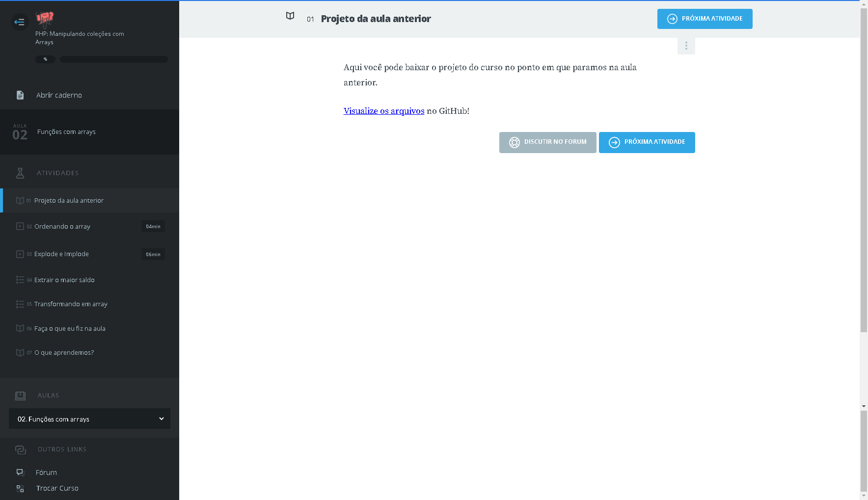Select the Extrair o maior saldo activity

[x=64, y=280]
